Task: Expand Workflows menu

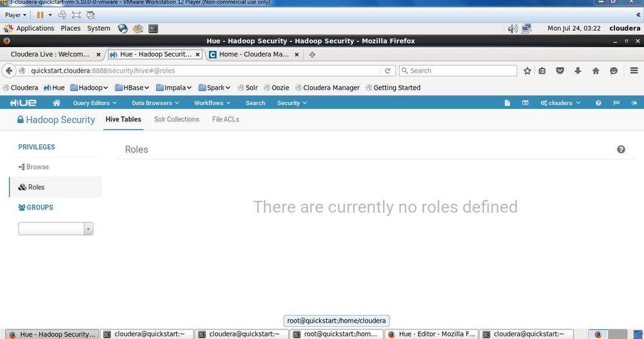Action: [x=212, y=103]
